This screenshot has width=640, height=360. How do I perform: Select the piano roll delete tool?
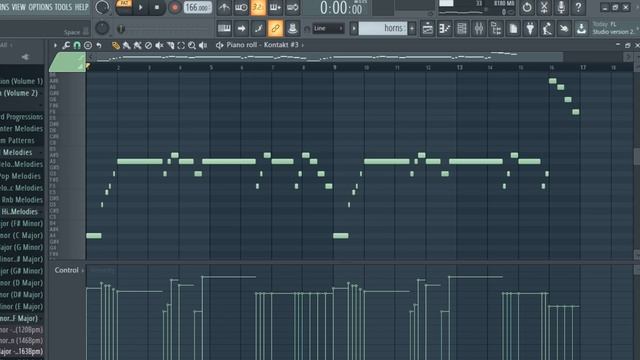click(x=149, y=45)
